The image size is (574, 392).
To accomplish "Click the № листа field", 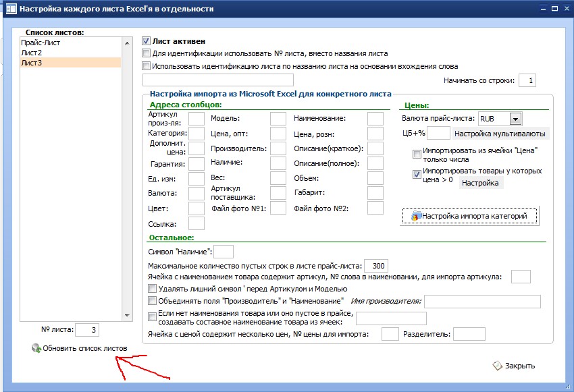I will (87, 330).
